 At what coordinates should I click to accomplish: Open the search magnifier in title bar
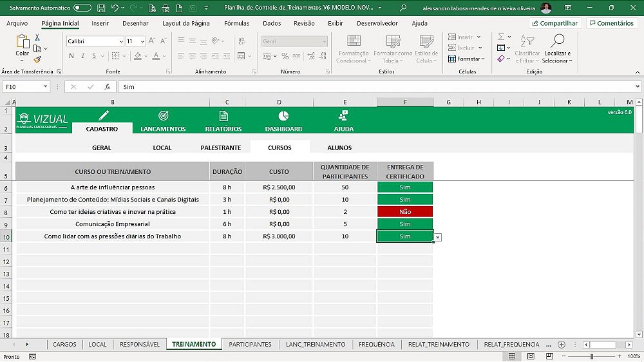coord(403,8)
